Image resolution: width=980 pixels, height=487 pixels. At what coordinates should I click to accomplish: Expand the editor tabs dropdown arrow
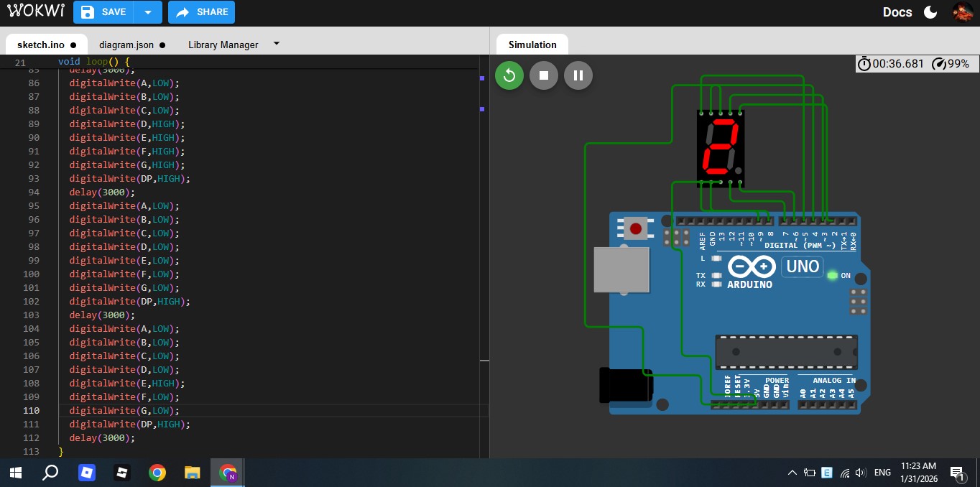coord(277,44)
